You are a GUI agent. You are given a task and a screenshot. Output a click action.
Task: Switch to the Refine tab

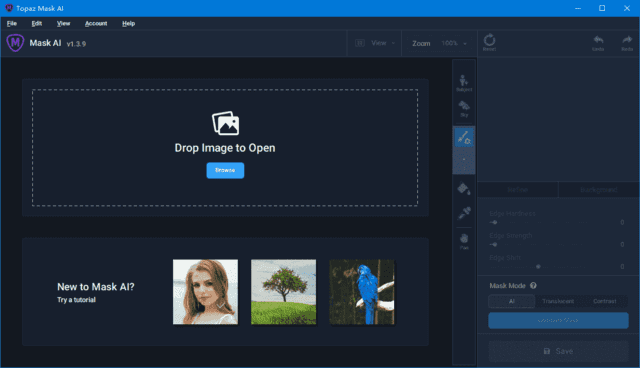click(x=518, y=190)
